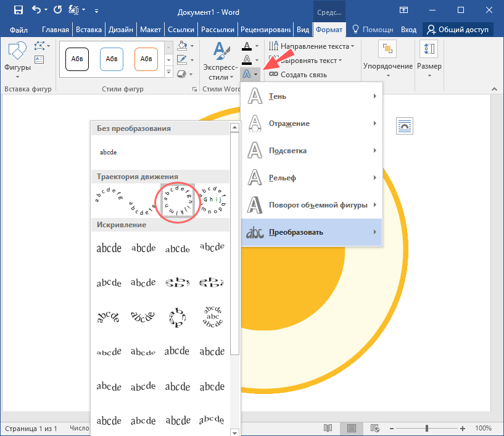This screenshot has width=504, height=436.
Task: Switch to the Главная tab
Action: click(56, 30)
